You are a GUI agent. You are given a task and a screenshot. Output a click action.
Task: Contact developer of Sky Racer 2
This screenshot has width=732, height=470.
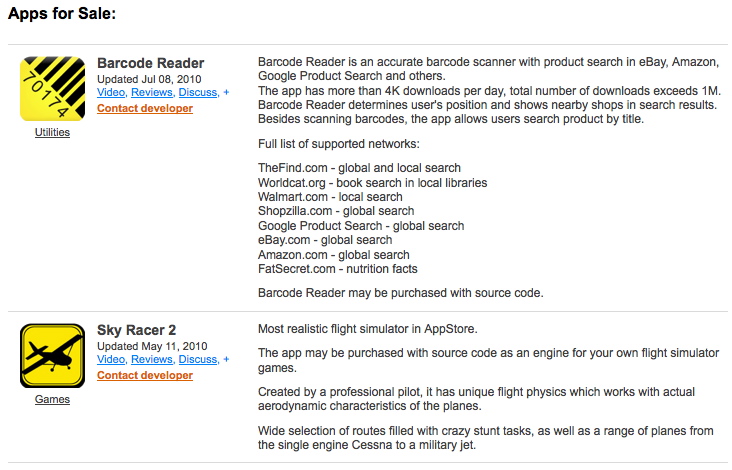pyautogui.click(x=145, y=375)
